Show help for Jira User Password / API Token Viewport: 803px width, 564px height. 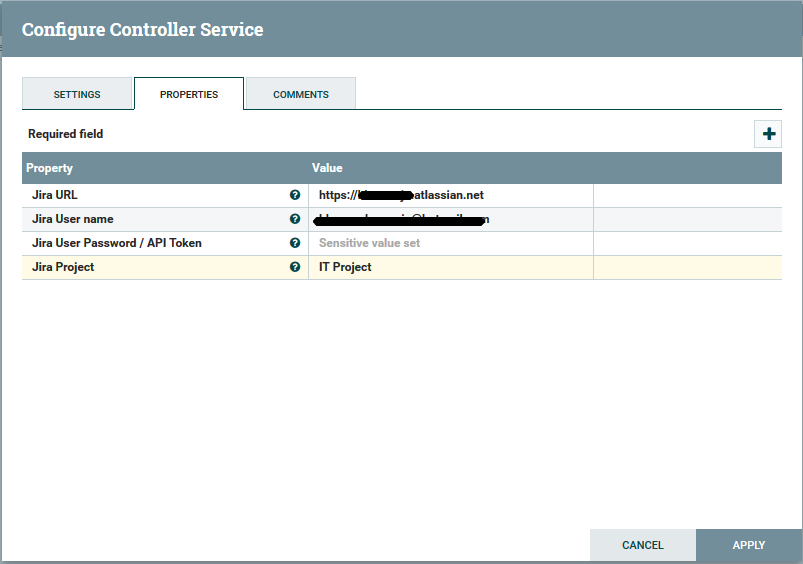pyautogui.click(x=295, y=243)
